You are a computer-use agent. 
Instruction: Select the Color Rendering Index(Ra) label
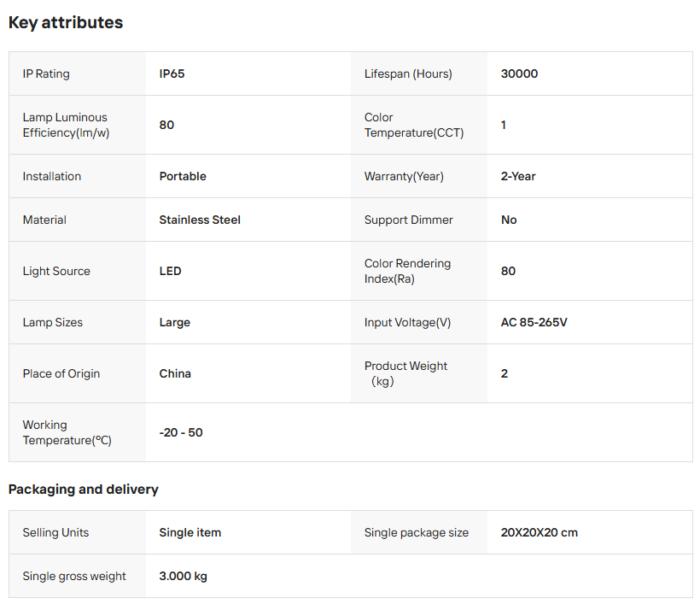click(x=407, y=271)
